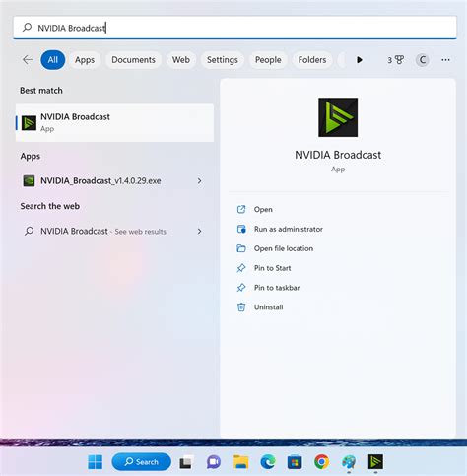467x476 pixels.
Task: Switch to the Web filter tab
Action: (181, 60)
